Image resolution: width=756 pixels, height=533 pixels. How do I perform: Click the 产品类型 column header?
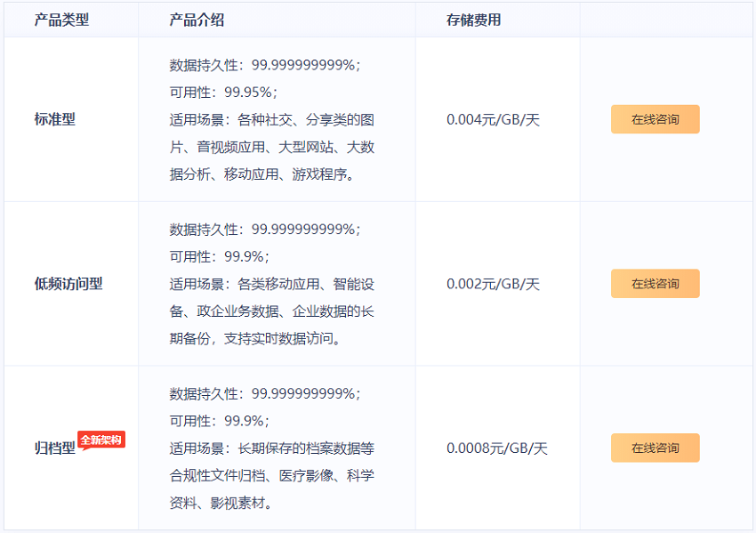click(61, 20)
